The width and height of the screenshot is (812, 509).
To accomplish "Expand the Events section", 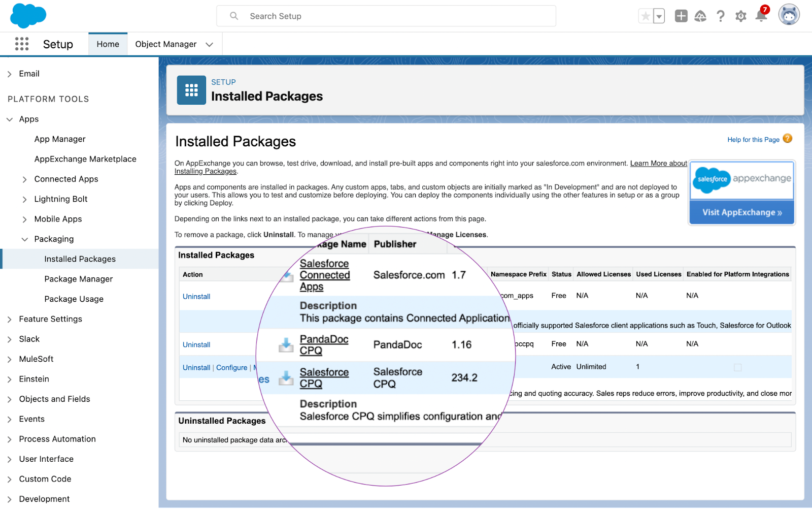I will 10,420.
